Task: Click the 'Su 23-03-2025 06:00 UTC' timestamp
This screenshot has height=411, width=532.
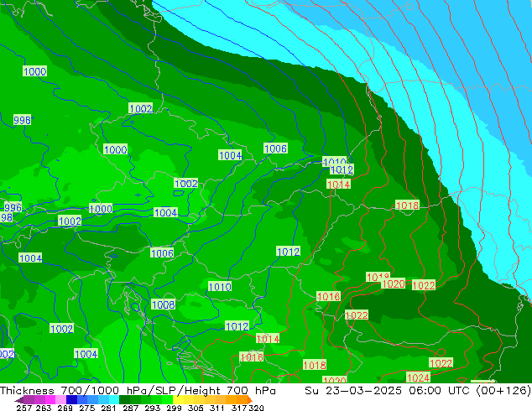Action: pyautogui.click(x=387, y=391)
